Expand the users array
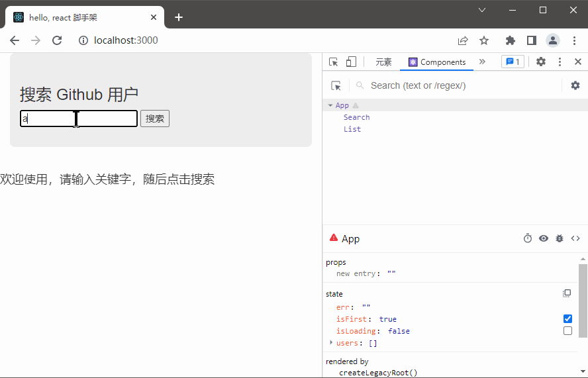Viewport: 588px width, 378px height. [331, 342]
